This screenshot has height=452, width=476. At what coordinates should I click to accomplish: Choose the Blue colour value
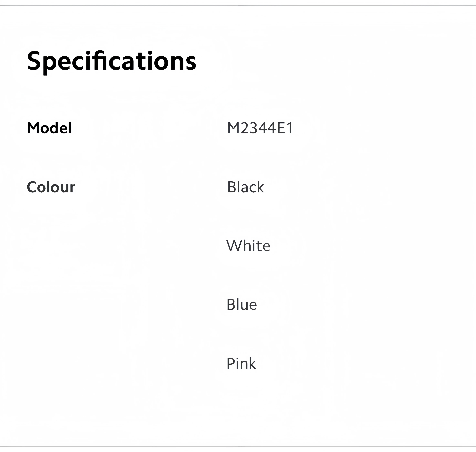[x=242, y=305]
